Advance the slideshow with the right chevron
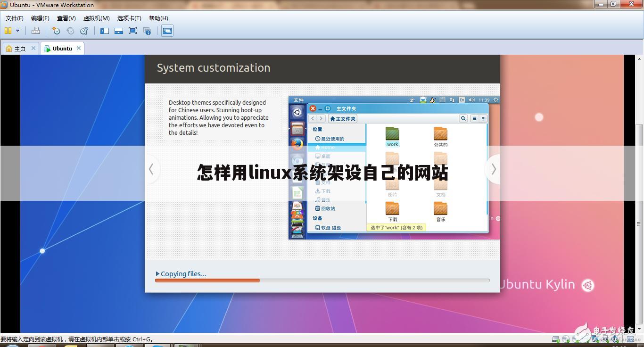644x347 pixels. tap(493, 169)
